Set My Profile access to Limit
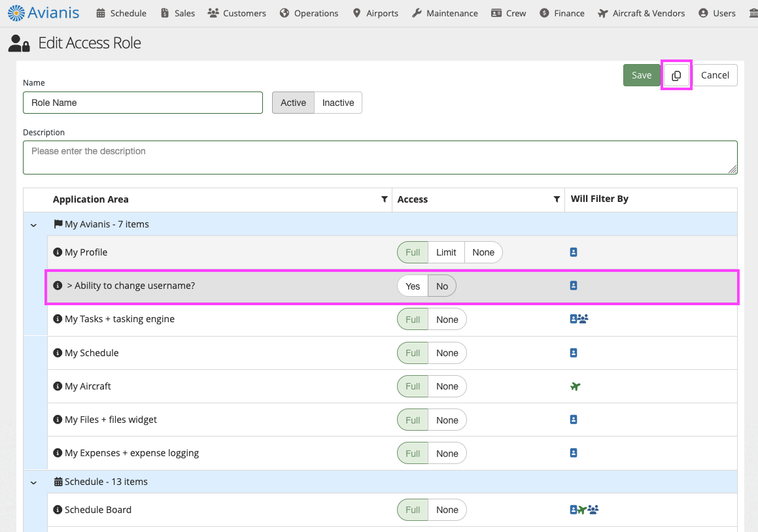 446,252
